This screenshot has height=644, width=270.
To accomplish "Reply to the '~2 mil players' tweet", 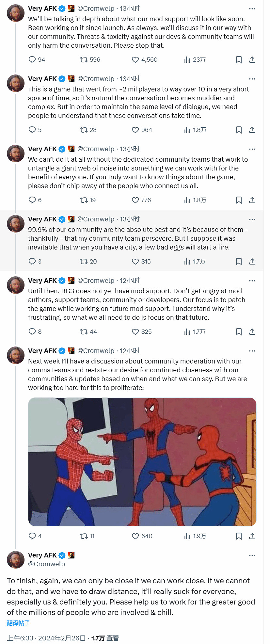I will (x=32, y=130).
